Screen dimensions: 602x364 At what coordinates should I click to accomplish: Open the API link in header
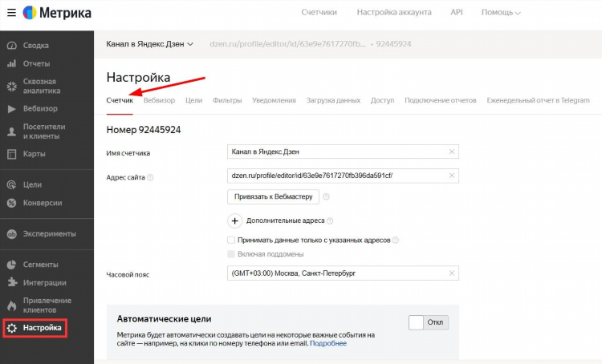click(x=457, y=12)
